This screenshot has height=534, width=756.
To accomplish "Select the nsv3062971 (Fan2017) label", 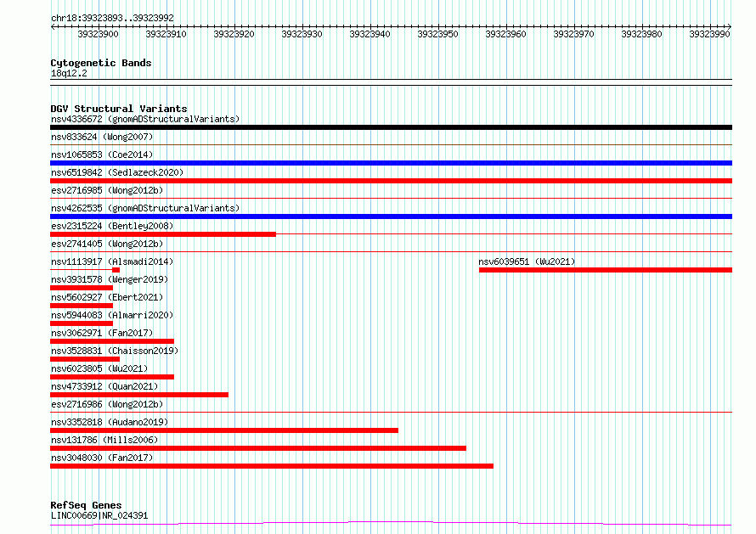I will (102, 333).
